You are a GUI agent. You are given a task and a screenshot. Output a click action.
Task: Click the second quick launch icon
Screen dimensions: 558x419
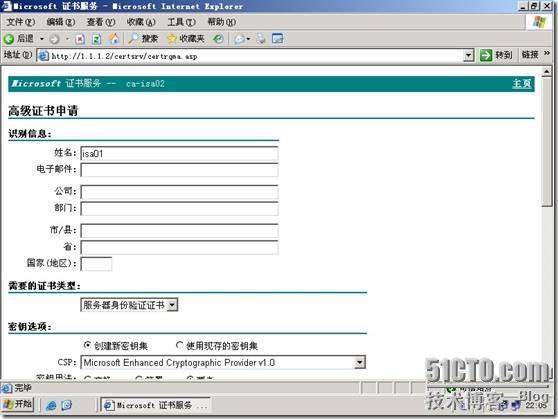pos(67,405)
